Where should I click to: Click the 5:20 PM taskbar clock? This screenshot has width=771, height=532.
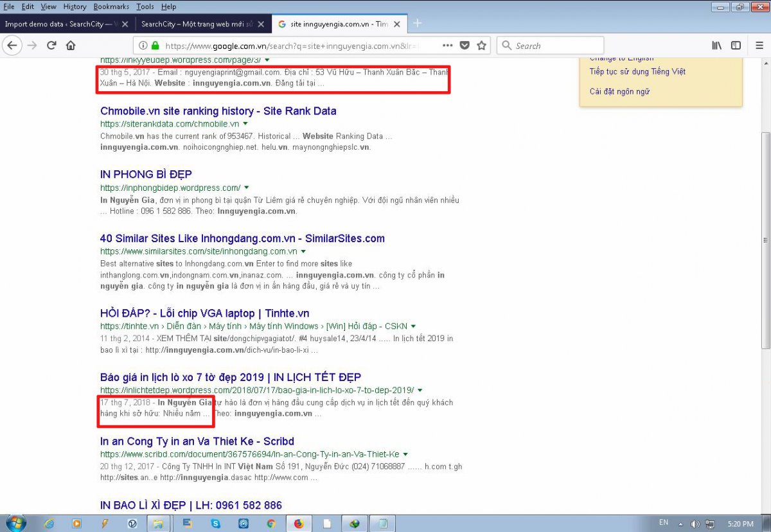[x=741, y=523]
